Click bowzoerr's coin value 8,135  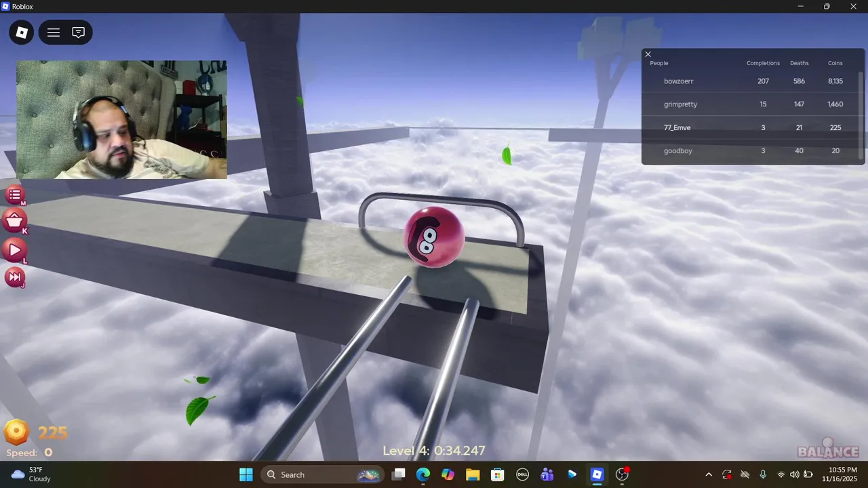[x=835, y=81]
